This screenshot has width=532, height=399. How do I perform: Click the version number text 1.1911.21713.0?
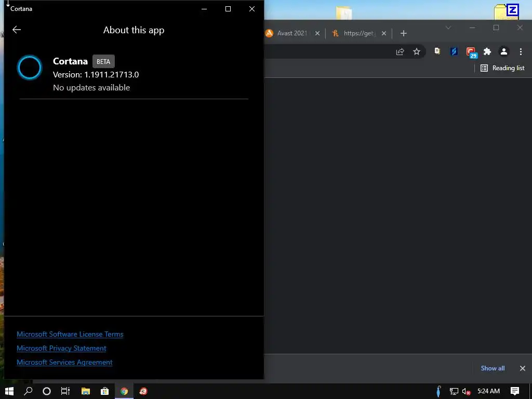[x=111, y=75]
